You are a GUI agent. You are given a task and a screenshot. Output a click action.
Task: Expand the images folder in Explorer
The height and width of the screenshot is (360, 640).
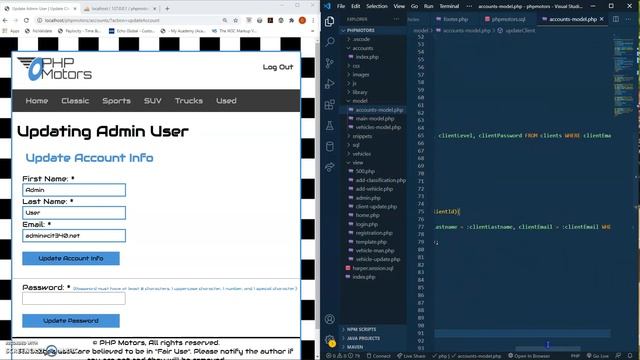coord(360,75)
